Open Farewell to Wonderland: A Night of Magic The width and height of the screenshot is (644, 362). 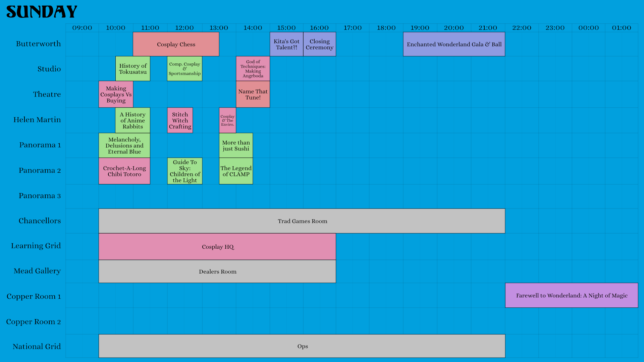click(x=572, y=295)
